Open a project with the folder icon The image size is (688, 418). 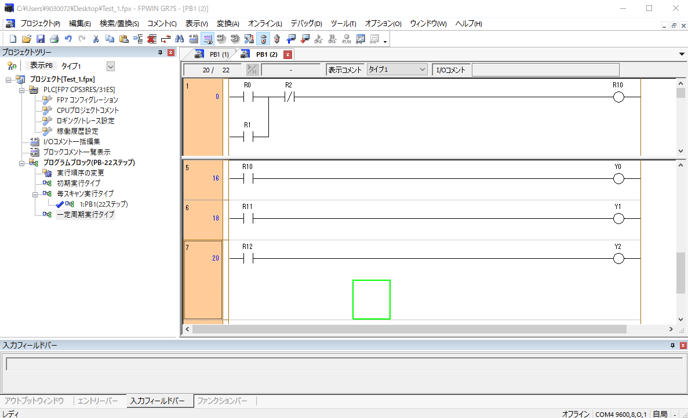26,39
